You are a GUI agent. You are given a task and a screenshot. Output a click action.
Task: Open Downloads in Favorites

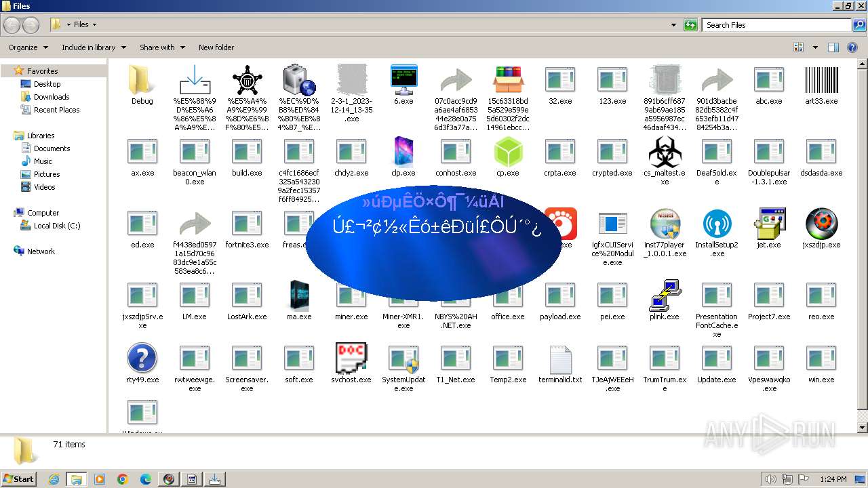[52, 97]
